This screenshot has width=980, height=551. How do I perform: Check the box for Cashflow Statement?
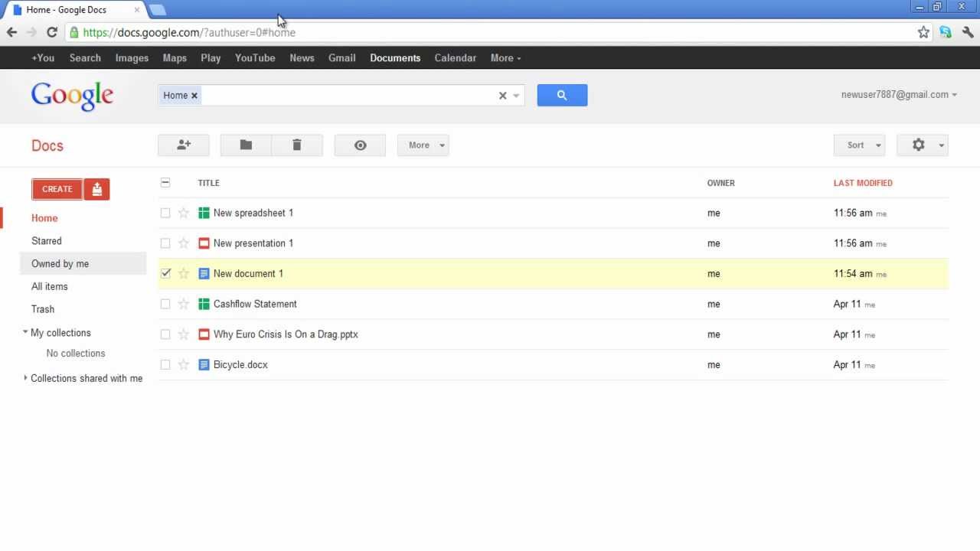pyautogui.click(x=165, y=304)
